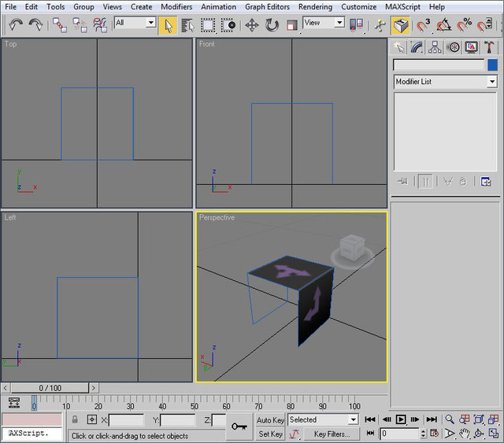This screenshot has height=443, width=504.
Task: Click the Configure Modifier Sets icon
Action: pyautogui.click(x=486, y=181)
